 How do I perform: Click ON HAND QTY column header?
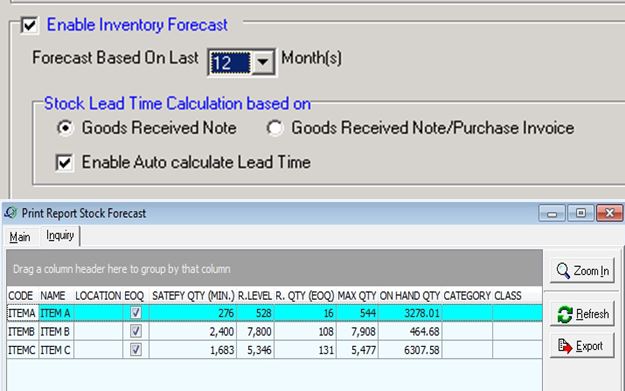(x=410, y=296)
